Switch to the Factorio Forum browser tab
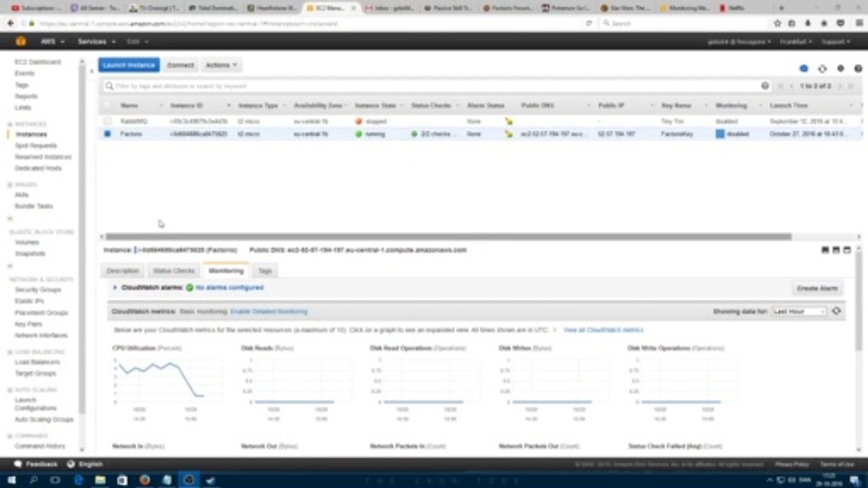The image size is (868, 488). (x=510, y=8)
